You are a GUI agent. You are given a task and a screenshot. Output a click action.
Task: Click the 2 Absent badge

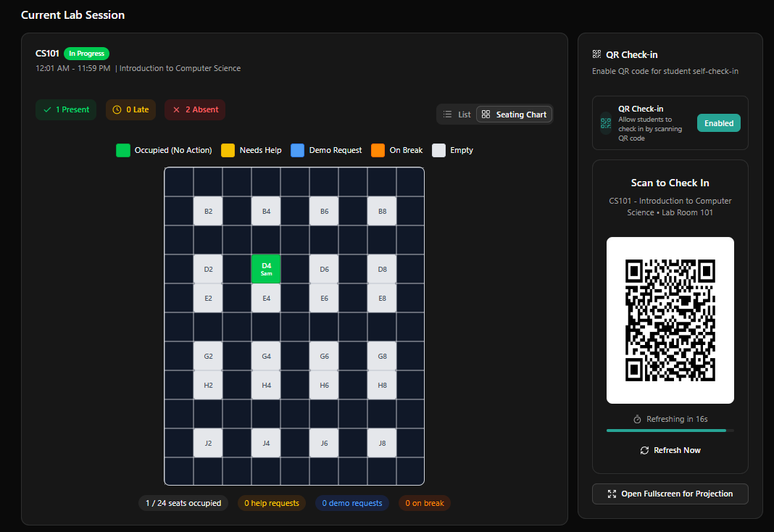(195, 109)
